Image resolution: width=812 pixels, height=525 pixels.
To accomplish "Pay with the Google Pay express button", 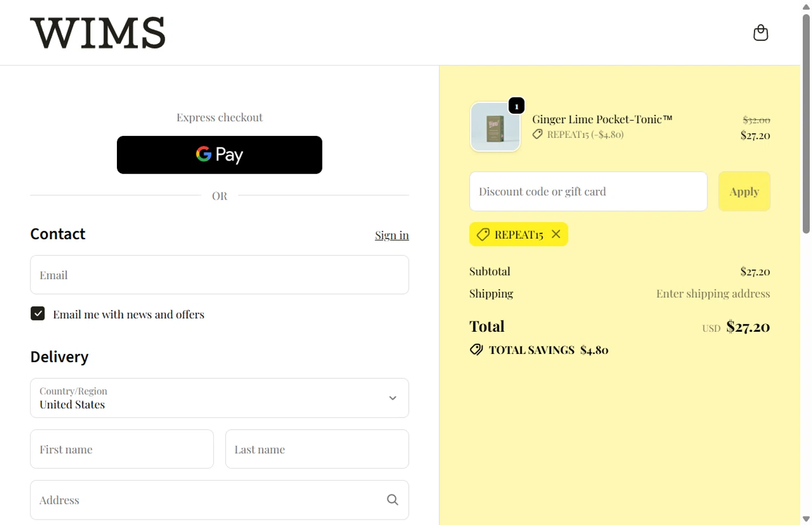I will click(219, 155).
